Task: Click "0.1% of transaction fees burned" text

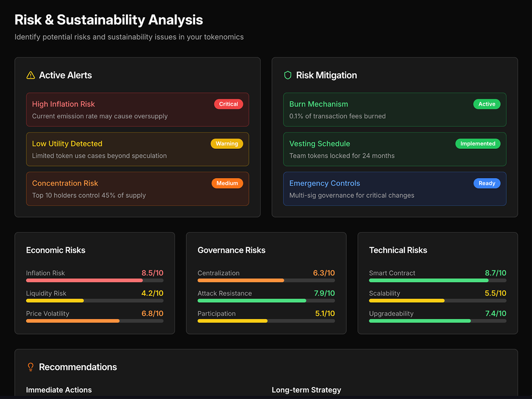Action: 337,116
